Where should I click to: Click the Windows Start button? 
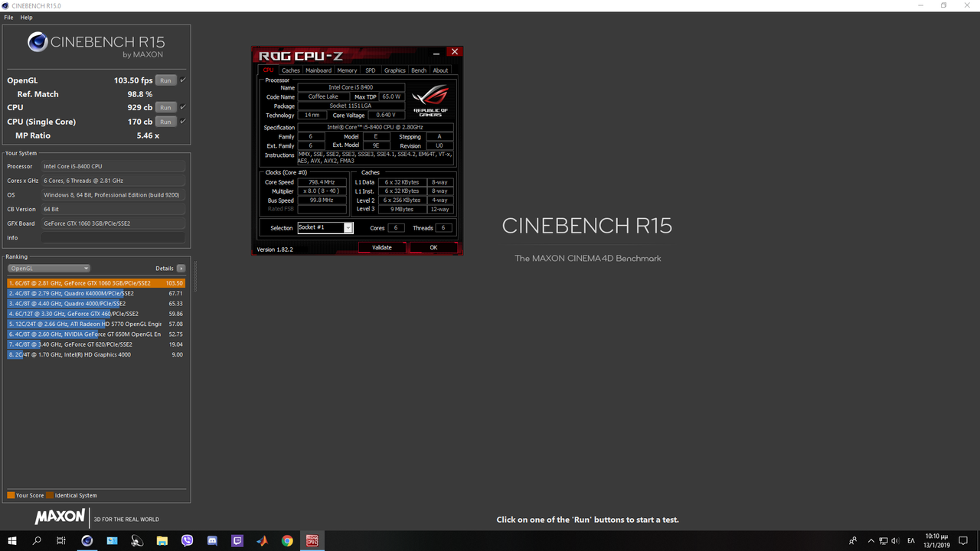[x=12, y=541]
